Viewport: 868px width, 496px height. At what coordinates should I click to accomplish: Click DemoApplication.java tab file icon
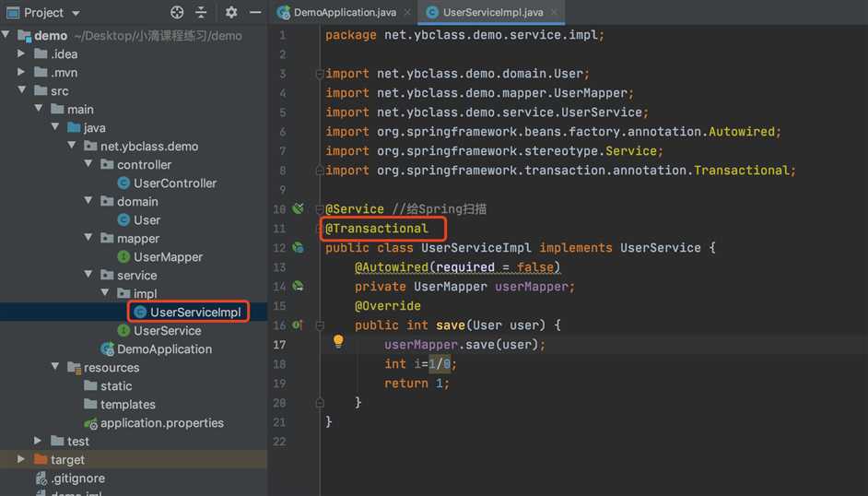pos(284,12)
